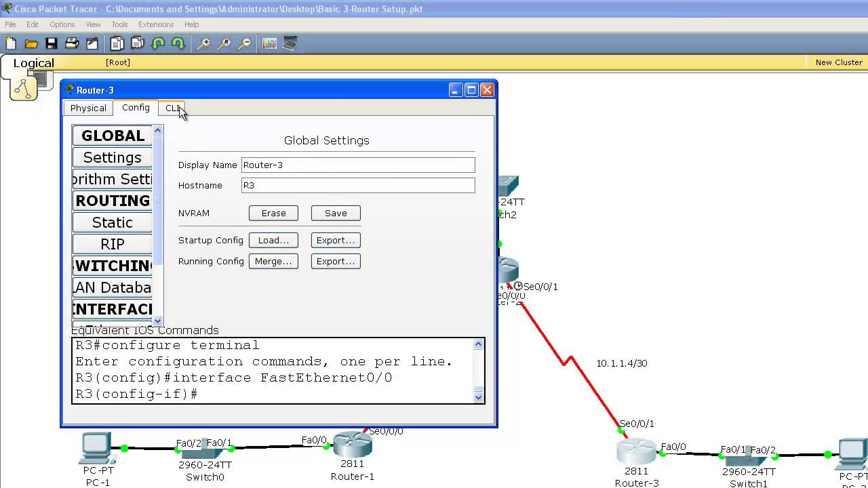Select the Router-1 device icon
This screenshot has width=868, height=488.
(353, 445)
